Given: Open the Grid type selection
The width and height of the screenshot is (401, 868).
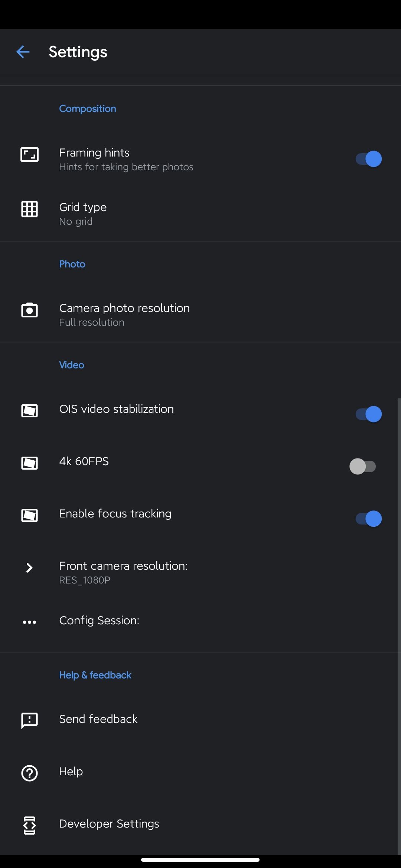Looking at the screenshot, I should [83, 214].
